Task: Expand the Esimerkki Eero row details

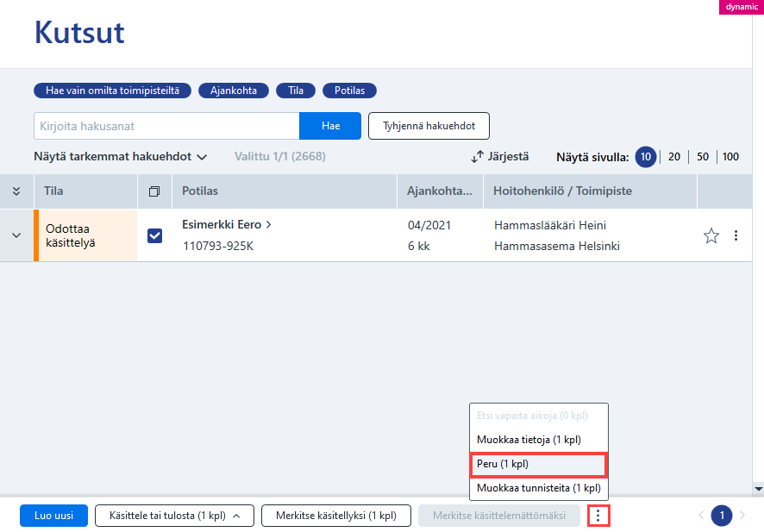Action: point(16,235)
